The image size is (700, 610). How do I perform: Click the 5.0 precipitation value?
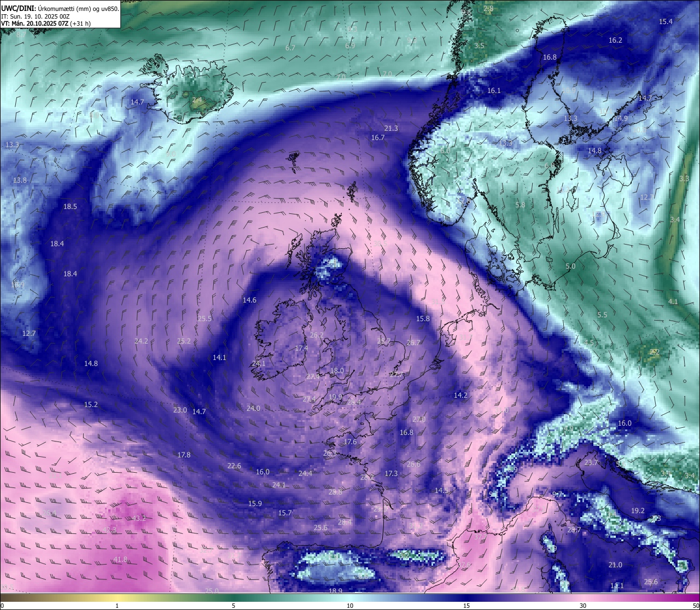tap(570, 266)
